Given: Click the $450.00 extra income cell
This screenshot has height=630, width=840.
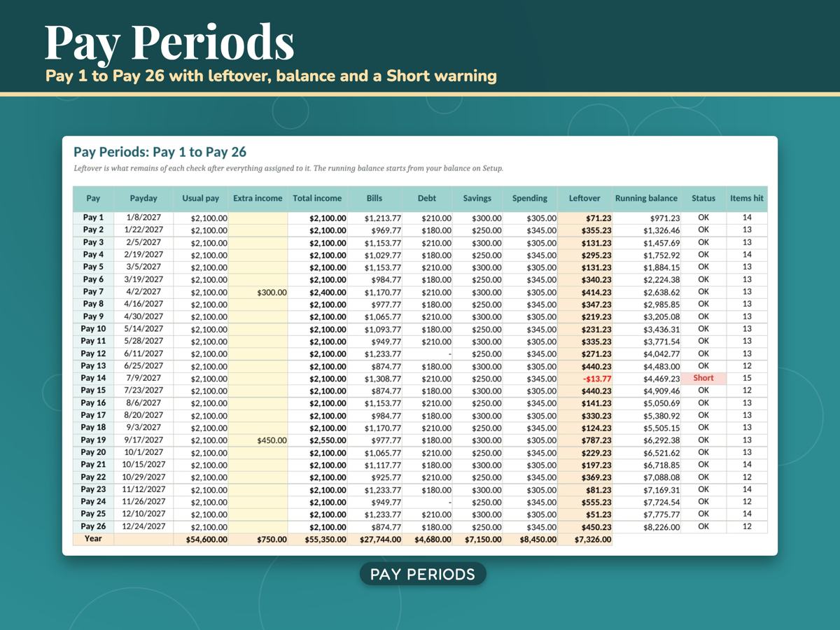Looking at the screenshot, I should tap(258, 440).
